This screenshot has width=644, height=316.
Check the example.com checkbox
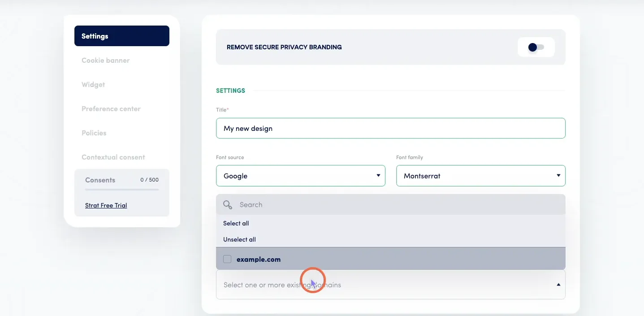pos(227,259)
